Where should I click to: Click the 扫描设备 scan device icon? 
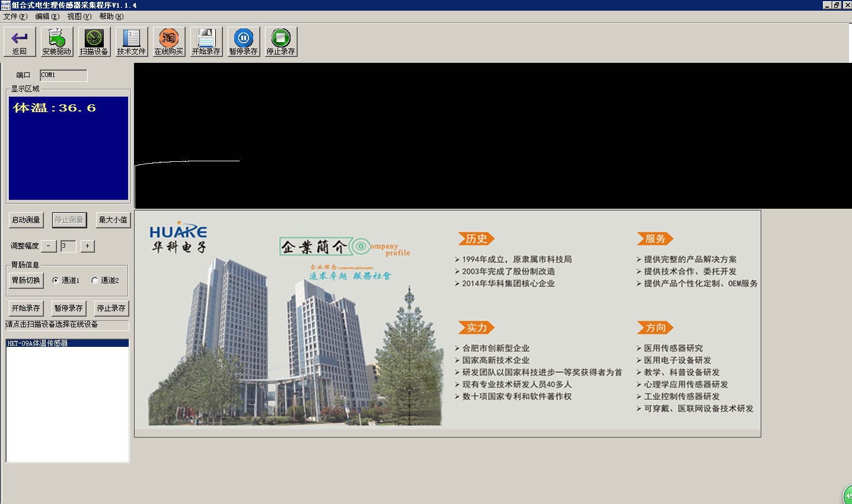coord(94,39)
